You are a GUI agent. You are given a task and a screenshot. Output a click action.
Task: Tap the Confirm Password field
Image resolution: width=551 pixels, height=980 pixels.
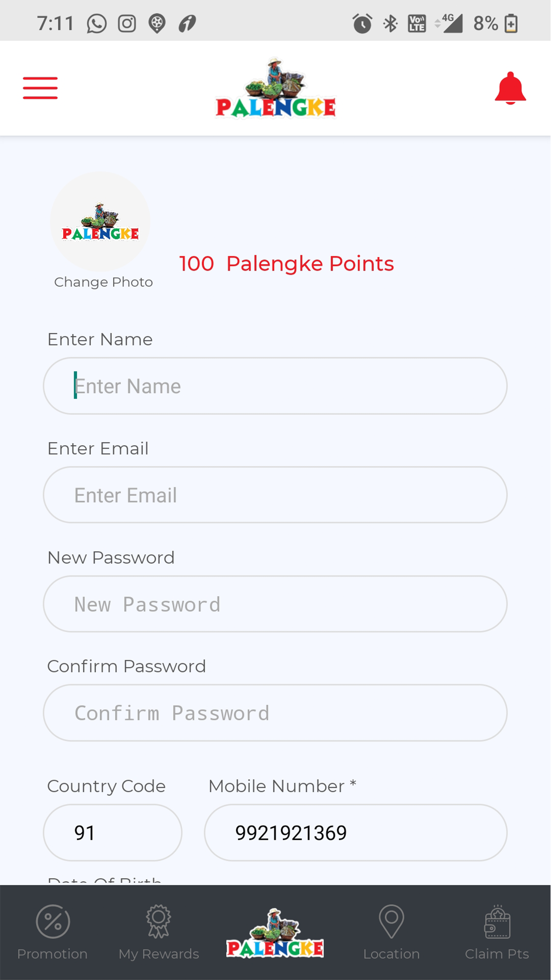pos(275,713)
